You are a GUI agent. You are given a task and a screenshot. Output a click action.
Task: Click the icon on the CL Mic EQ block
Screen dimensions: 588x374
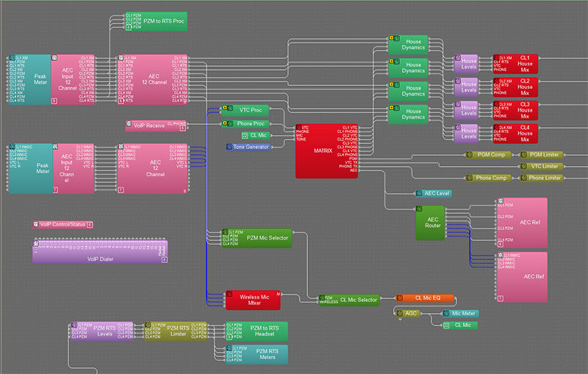400,298
